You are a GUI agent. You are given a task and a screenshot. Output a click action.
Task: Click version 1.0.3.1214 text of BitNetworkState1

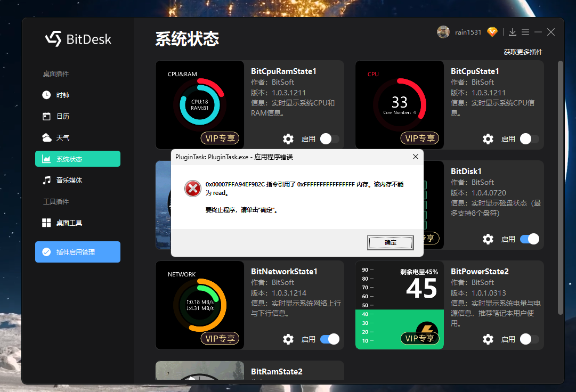[x=289, y=293]
